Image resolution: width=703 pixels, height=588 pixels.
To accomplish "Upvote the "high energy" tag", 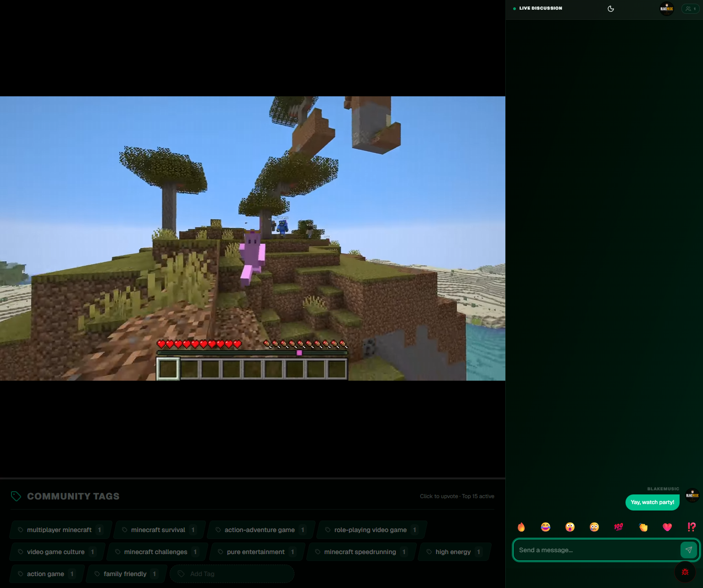I will tap(453, 552).
